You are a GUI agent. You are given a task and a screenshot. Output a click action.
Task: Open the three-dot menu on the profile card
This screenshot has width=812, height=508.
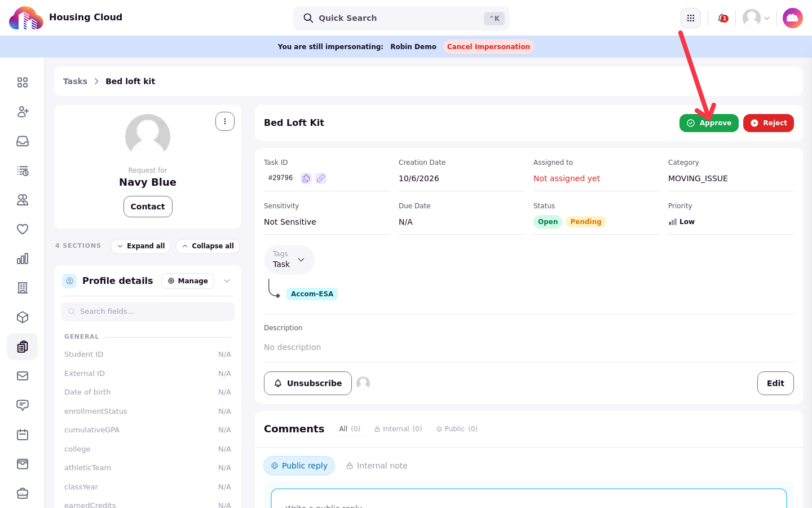pyautogui.click(x=225, y=121)
